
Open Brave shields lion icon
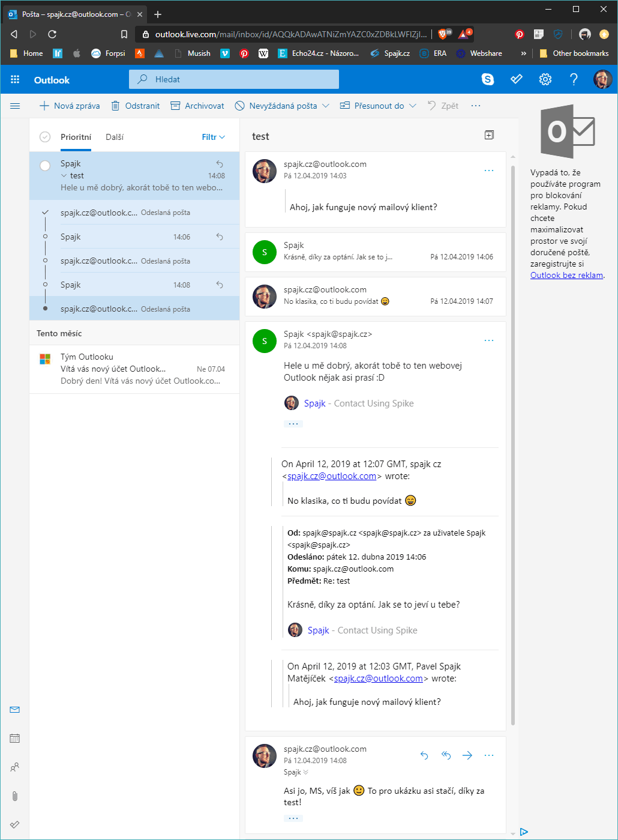click(443, 34)
